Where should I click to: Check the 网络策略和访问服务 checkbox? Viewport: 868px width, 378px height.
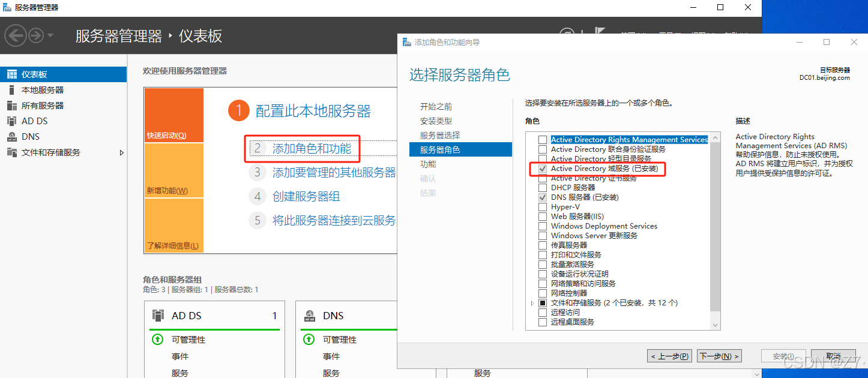(x=543, y=284)
